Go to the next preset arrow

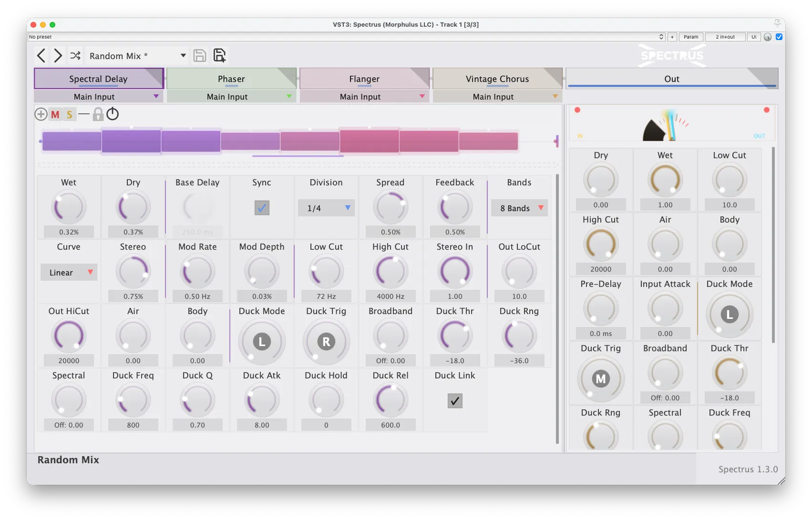tap(58, 56)
